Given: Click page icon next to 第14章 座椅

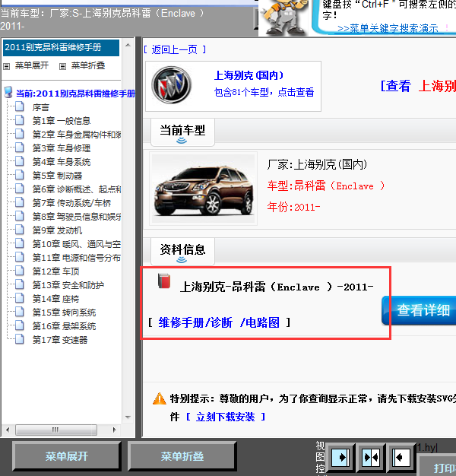Looking at the screenshot, I should click(20, 298).
